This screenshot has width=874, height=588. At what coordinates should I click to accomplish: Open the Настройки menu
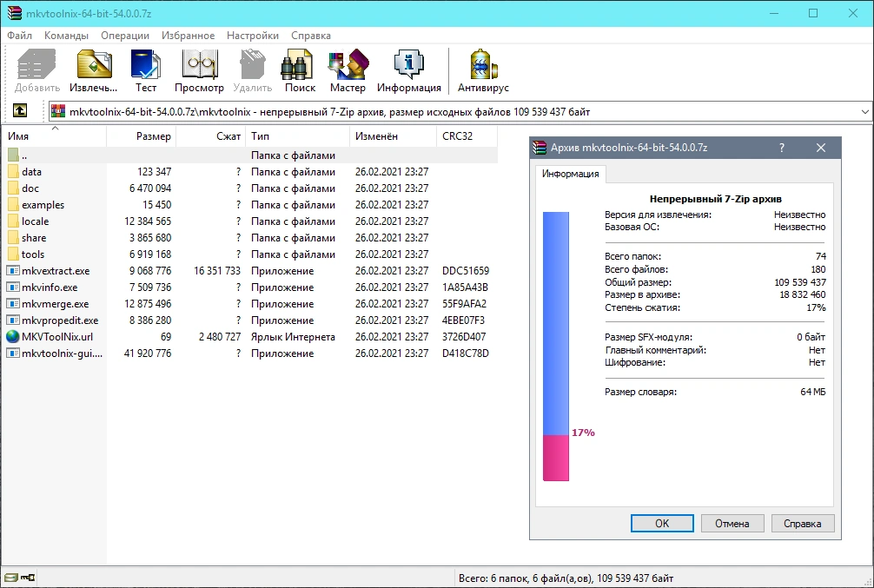[x=253, y=35]
